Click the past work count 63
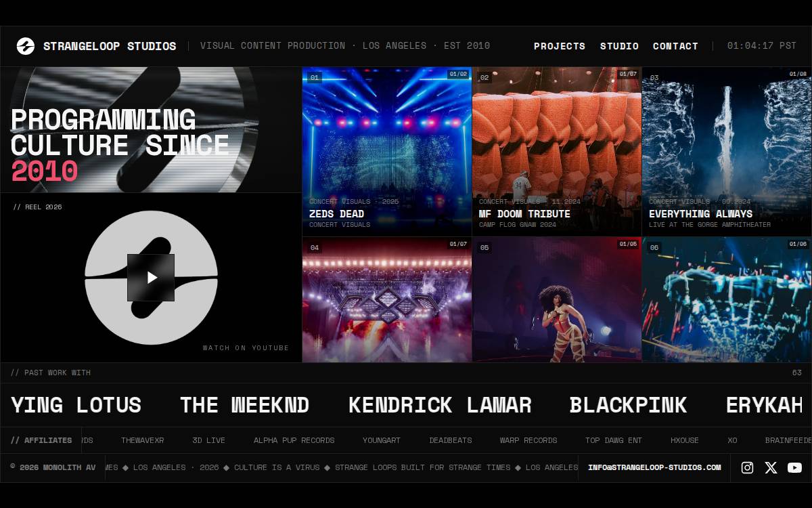The image size is (812, 508). pyautogui.click(x=797, y=373)
